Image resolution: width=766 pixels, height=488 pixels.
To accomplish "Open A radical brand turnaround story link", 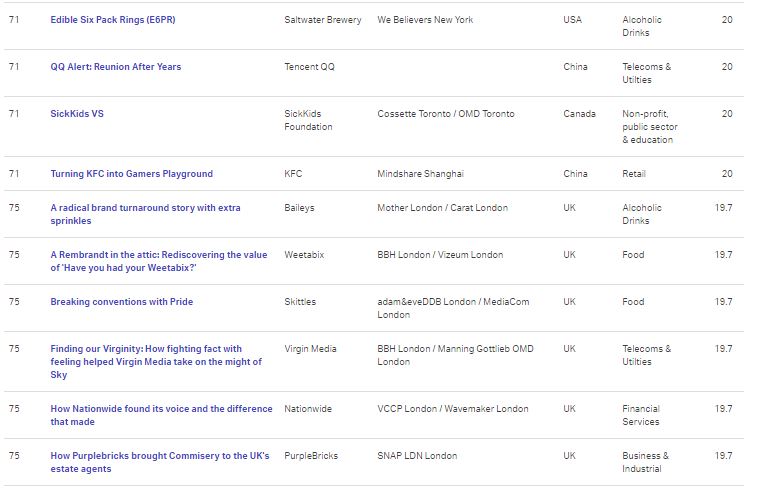I will coord(146,214).
